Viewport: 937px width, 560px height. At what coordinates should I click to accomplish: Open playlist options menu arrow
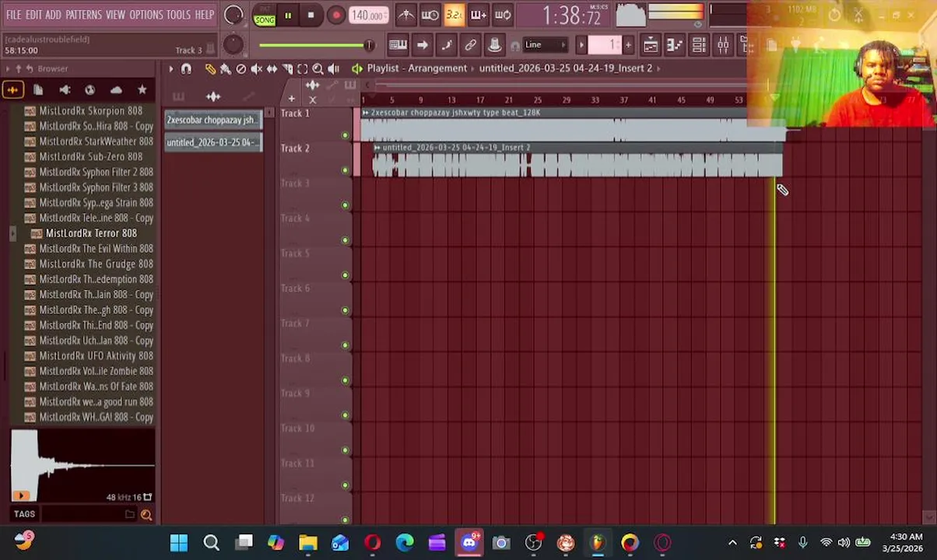171,68
